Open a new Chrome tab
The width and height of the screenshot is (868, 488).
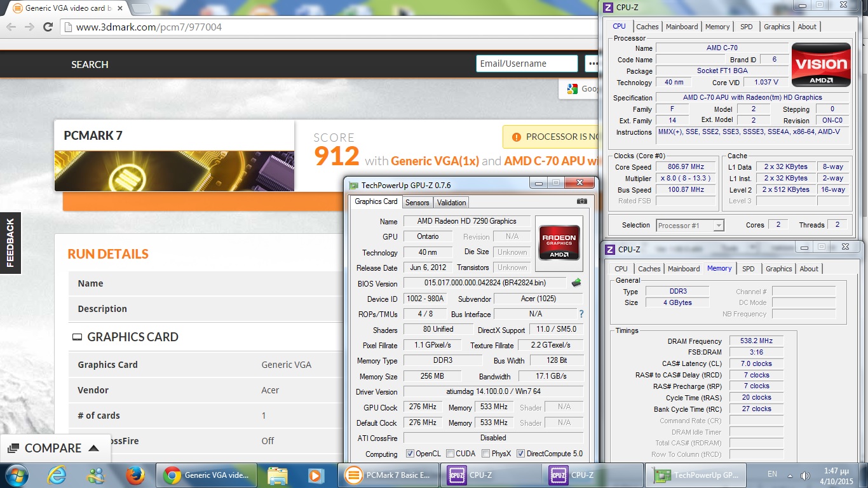tap(140, 8)
